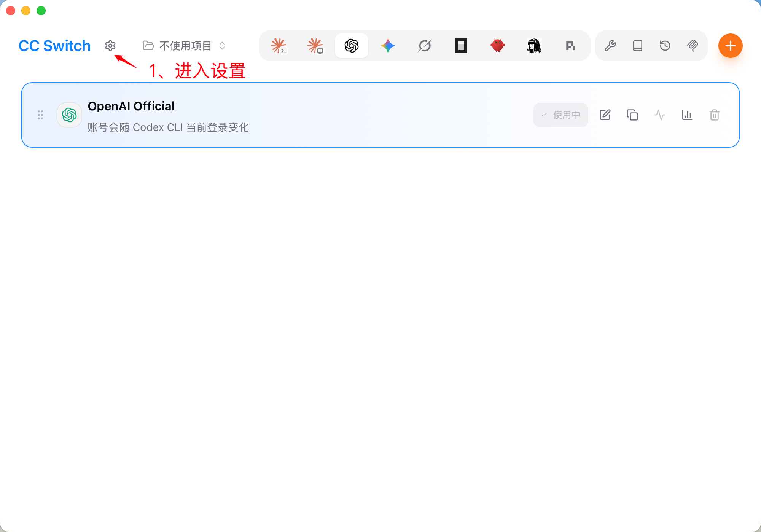
Task: Delete the OpenAI Official provider
Action: click(715, 115)
